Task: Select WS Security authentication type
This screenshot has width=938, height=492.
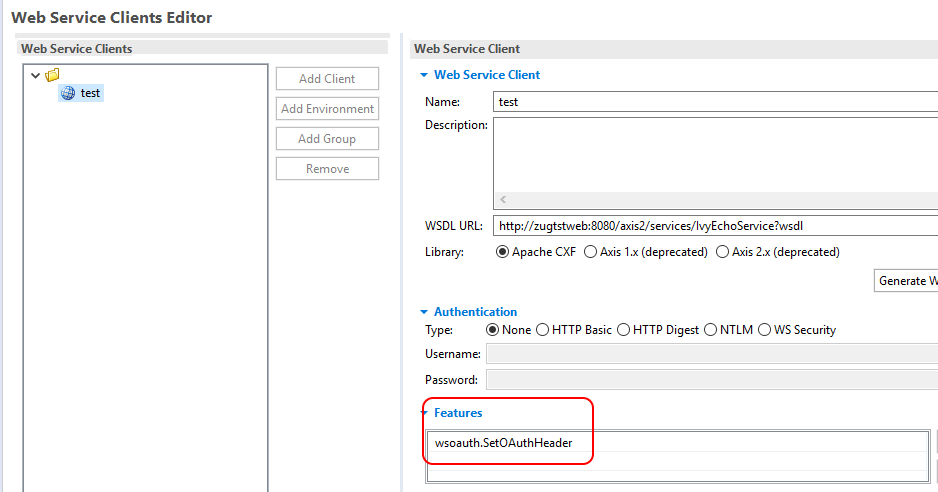Action: click(x=765, y=330)
